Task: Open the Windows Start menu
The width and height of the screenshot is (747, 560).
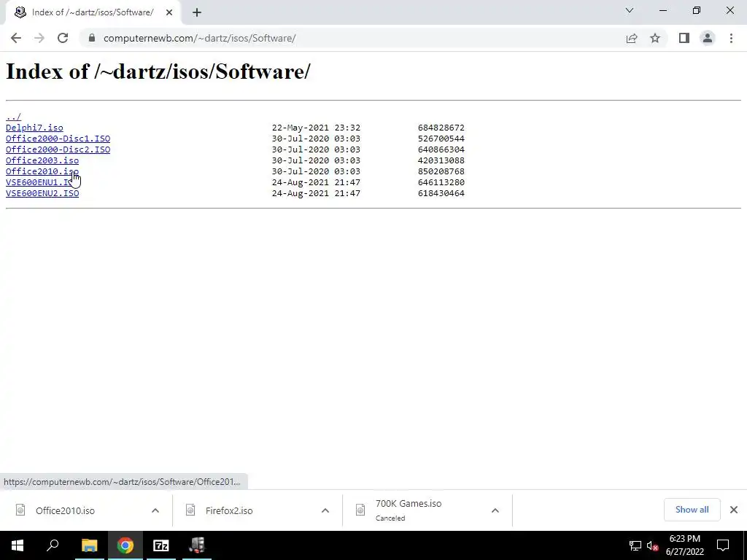Action: click(x=18, y=545)
